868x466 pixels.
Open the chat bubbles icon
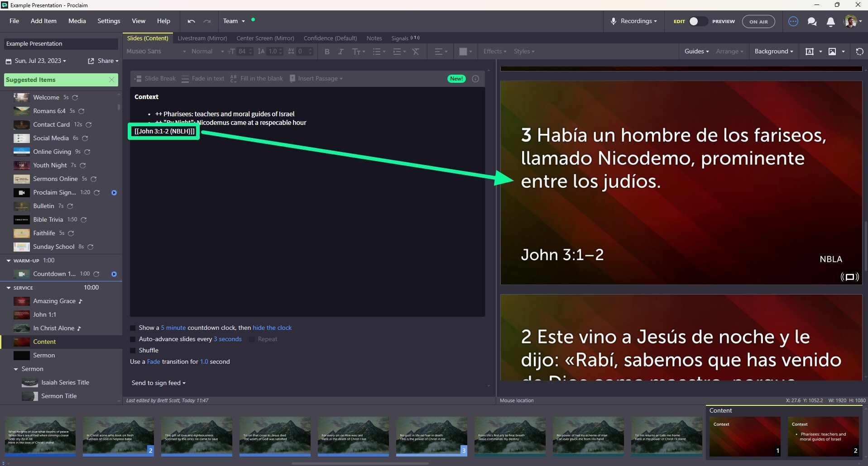(x=812, y=22)
